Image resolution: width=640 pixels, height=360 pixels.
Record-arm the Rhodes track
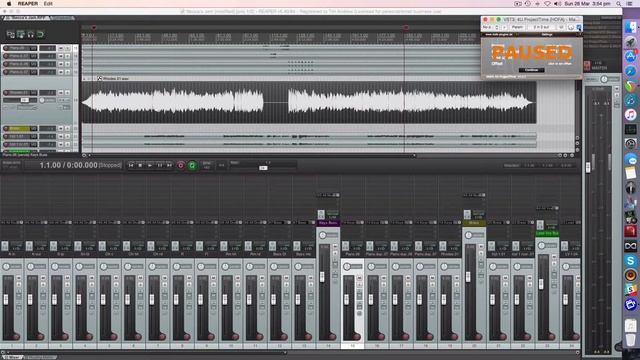tap(6, 93)
